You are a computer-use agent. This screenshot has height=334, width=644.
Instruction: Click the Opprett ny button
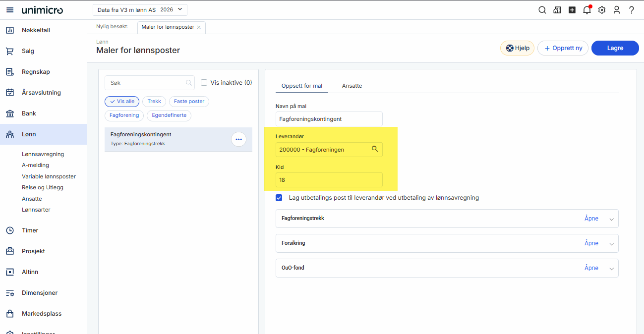pyautogui.click(x=563, y=48)
